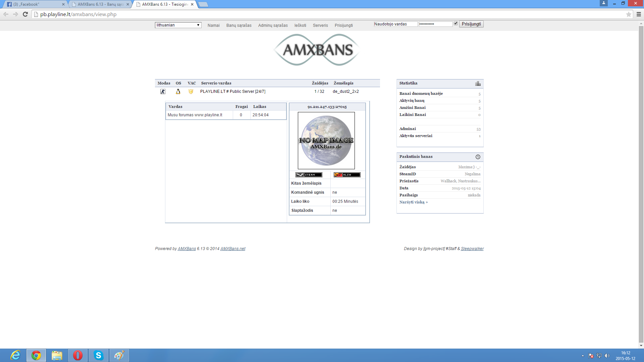Click the AMXBANS logo
Image resolution: width=644 pixels, height=362 pixels.
[x=317, y=50]
